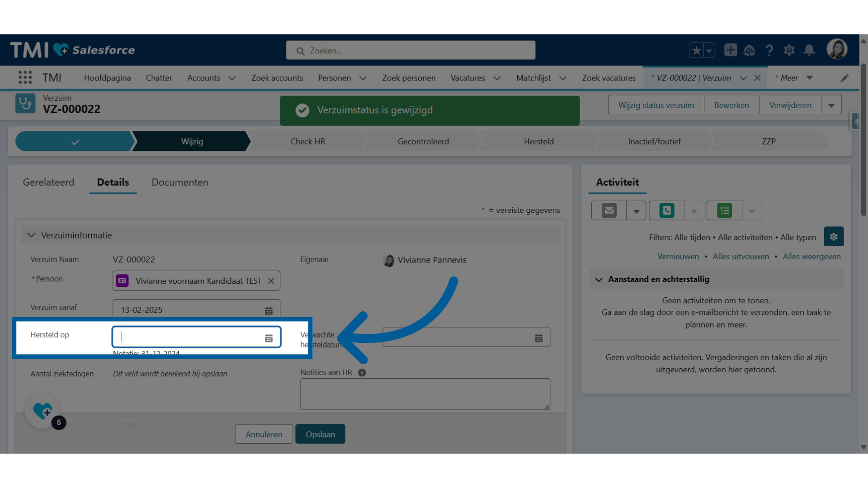Viewport: 868px width, 488px height.
Task: Click the task/checklist icon in Activiteit
Action: pos(725,210)
